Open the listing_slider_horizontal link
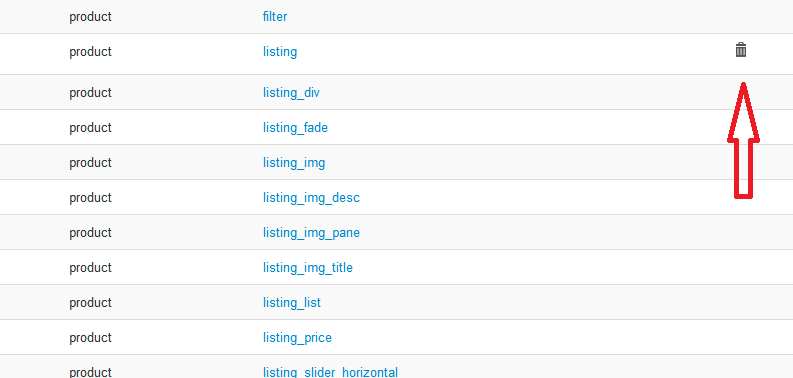 coord(330,372)
